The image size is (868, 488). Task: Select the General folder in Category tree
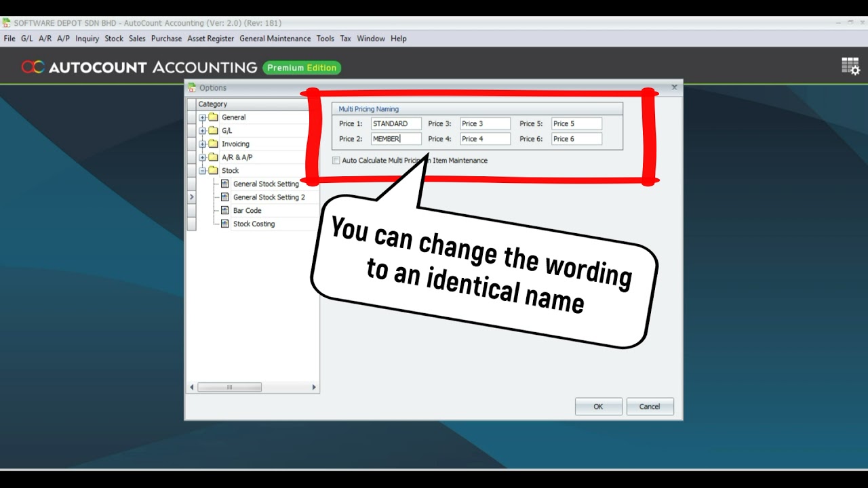click(x=233, y=117)
